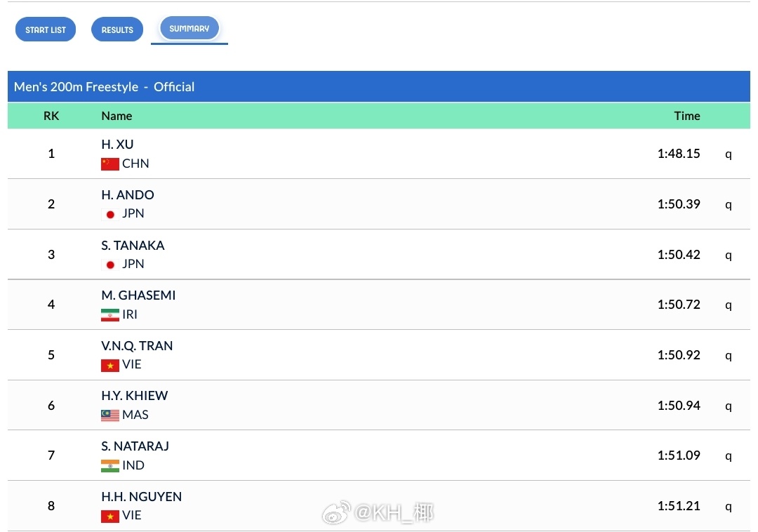Click S. NATARAJ athlete name
This screenshot has width=758, height=532.
click(x=135, y=446)
